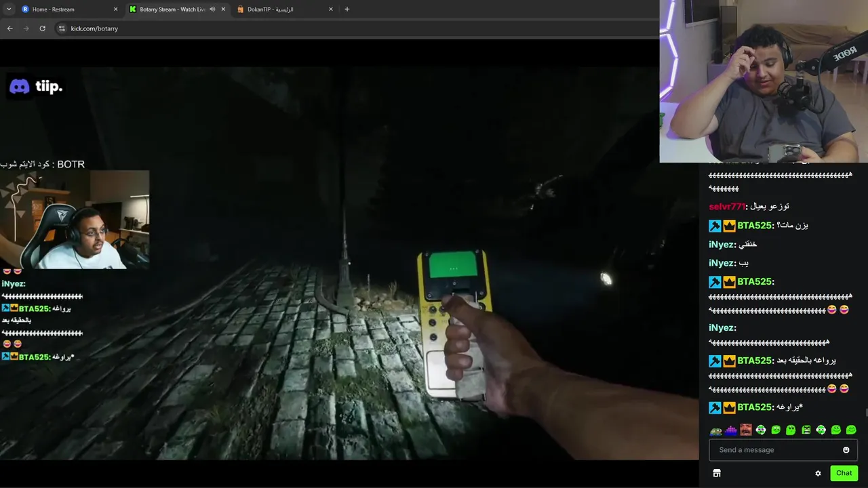Click crown badge in last *براوغه message
Screen dimensions: 868x488
coord(729,407)
